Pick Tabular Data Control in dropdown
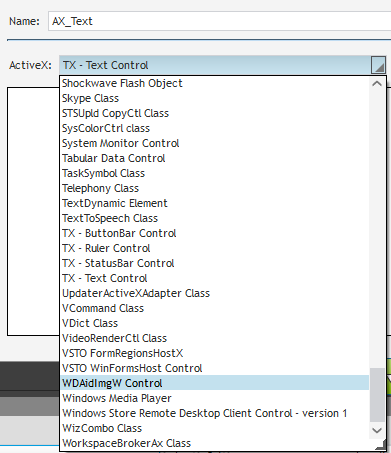Viewport: 391px width, 453px height. pyautogui.click(x=215, y=158)
